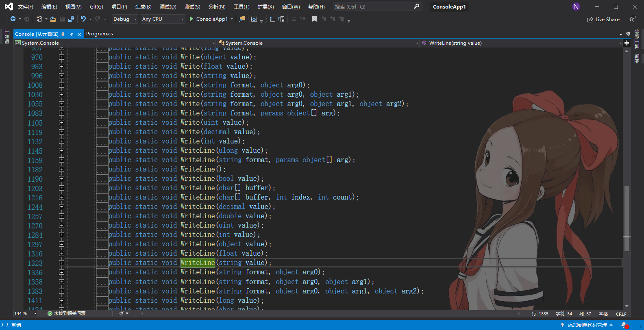The height and width of the screenshot is (330, 644).
Task: Open the Debug configuration dropdown
Action: (125, 19)
